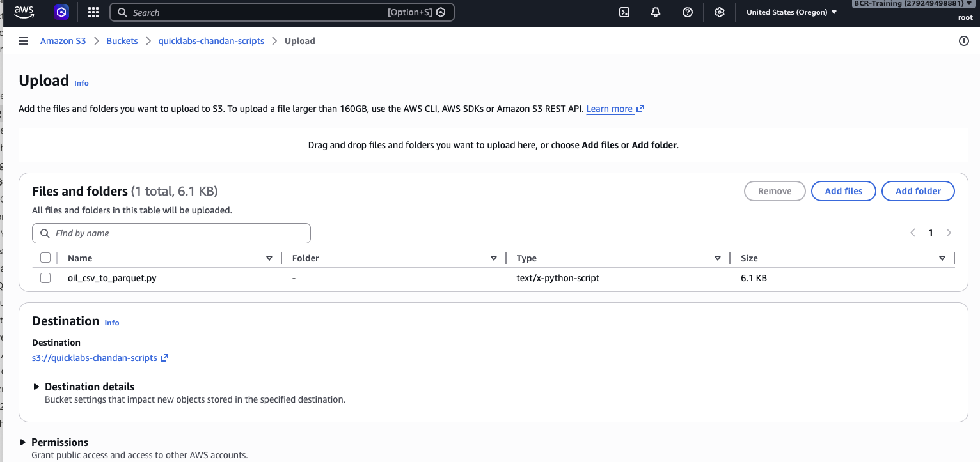Sort by the Name column arrow
980x462 pixels.
[269, 258]
